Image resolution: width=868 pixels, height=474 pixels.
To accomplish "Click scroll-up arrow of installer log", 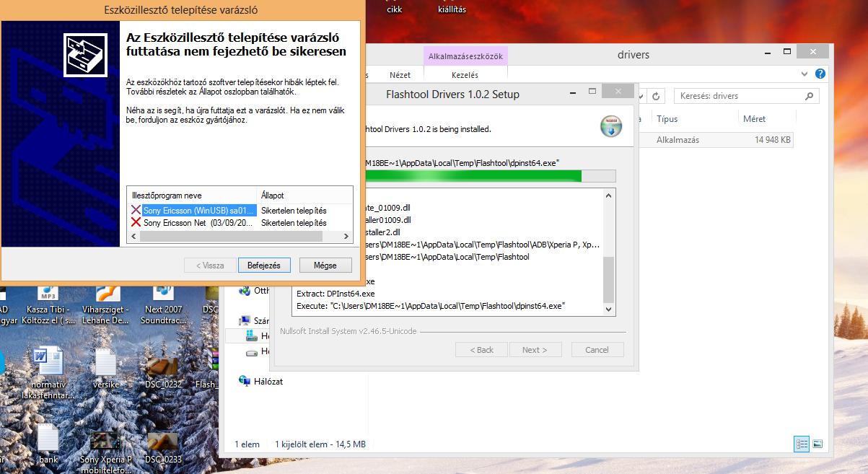I will click(609, 194).
